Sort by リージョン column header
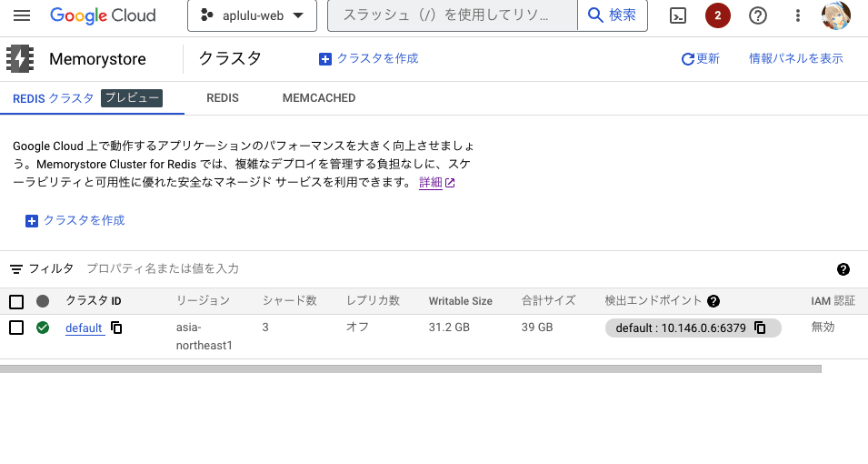868x464 pixels. [x=203, y=301]
